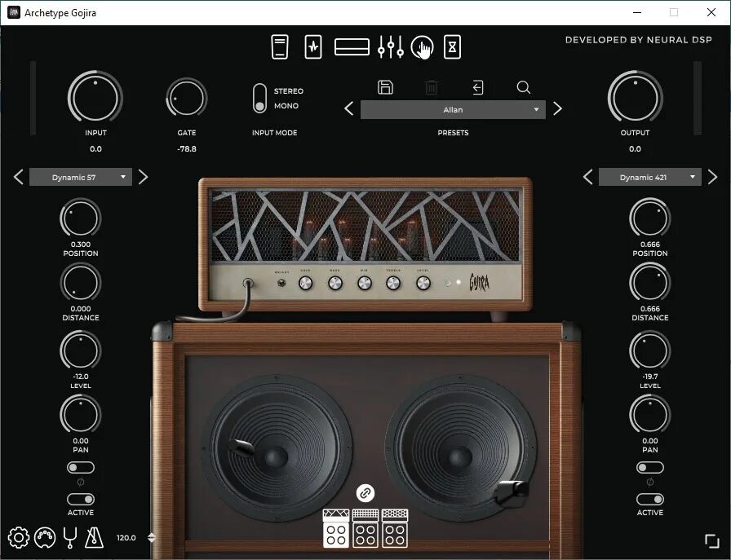Click the amp BASS knob
Viewport: 731px width, 560px height.
click(335, 283)
